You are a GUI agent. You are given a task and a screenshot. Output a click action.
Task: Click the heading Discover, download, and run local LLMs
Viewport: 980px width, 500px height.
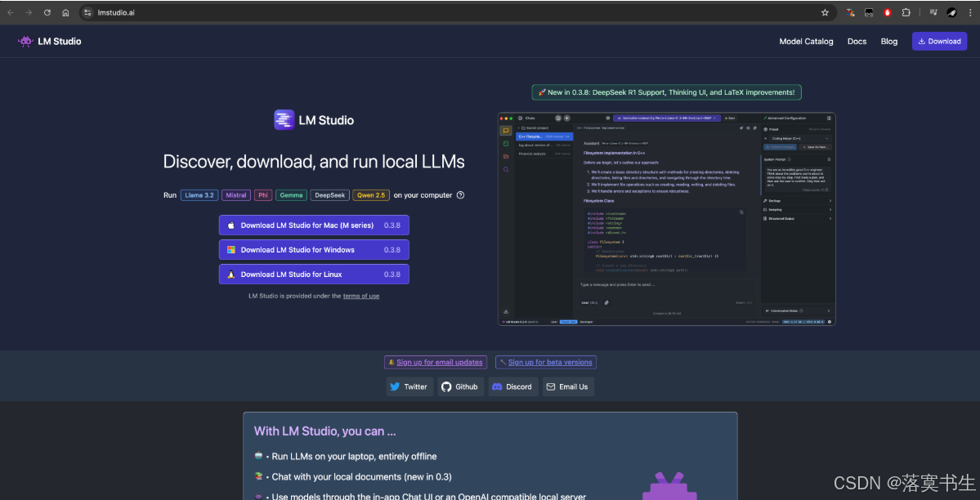pos(314,162)
